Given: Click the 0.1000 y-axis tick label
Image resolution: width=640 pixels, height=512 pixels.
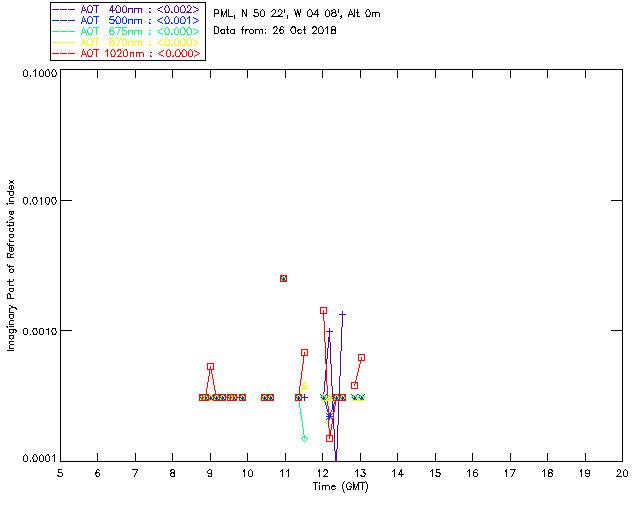Looking at the screenshot, I should point(40,73).
